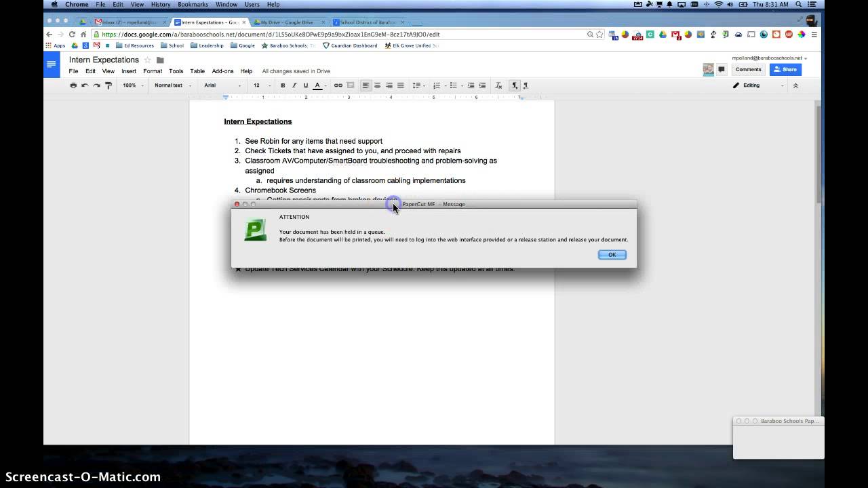Open the Leadership bookmark folder

207,45
